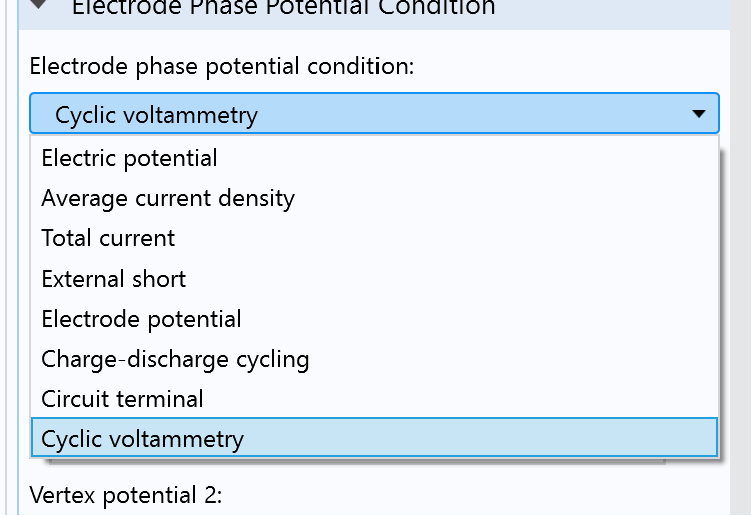The width and height of the screenshot is (752, 516).
Task: Collapse the Electrode Phase Potential Condition section triangle
Action: click(x=39, y=5)
